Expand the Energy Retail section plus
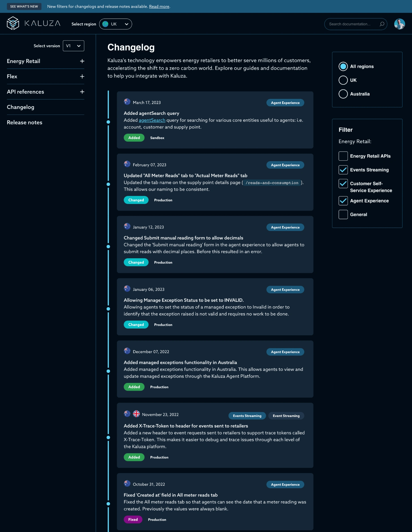The image size is (412, 532). tap(82, 61)
